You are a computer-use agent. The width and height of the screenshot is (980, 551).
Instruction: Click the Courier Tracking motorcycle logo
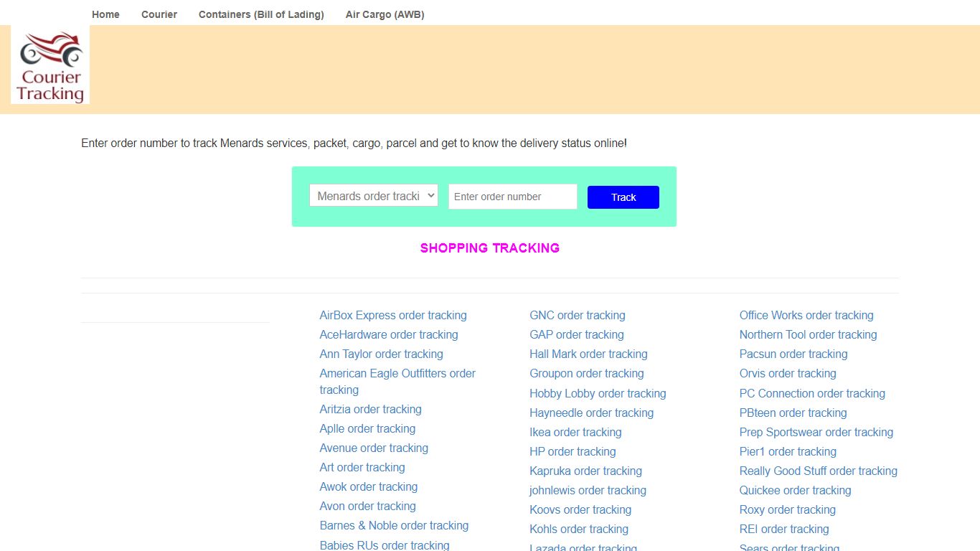[50, 65]
